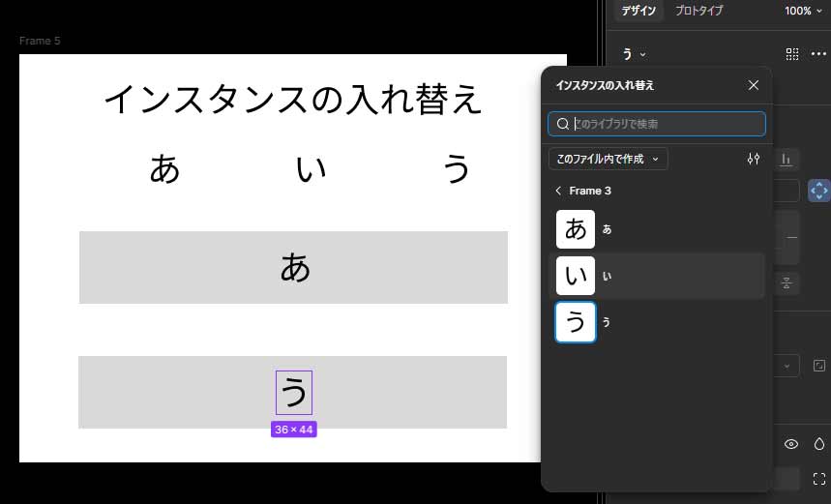831x504 pixels.
Task: Click the distribute vertical spacing icon
Action: coord(786,282)
